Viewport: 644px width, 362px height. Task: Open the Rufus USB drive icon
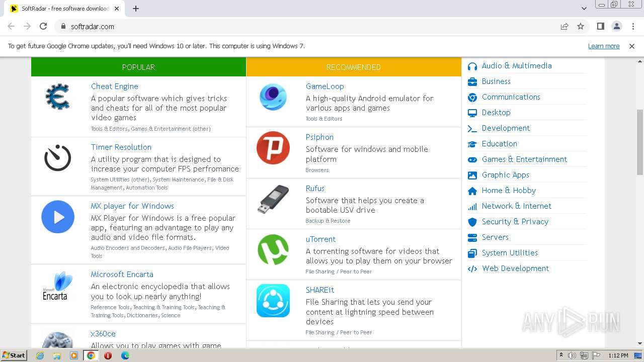[273, 199]
